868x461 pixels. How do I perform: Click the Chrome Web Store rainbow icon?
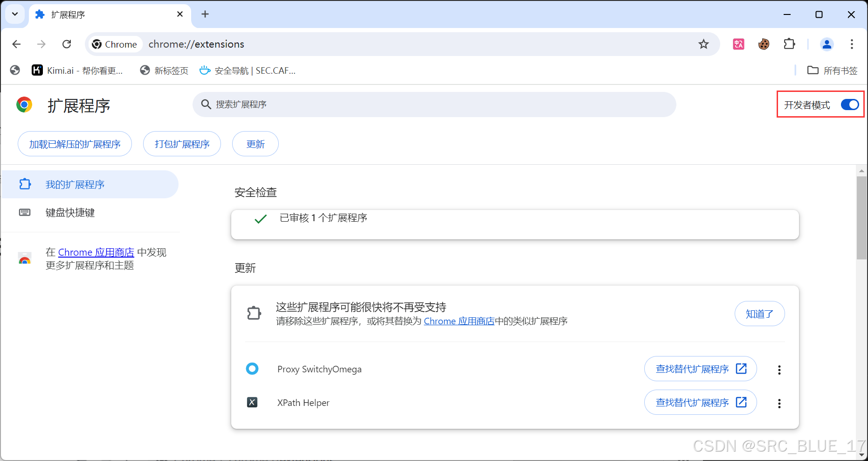[x=25, y=258]
